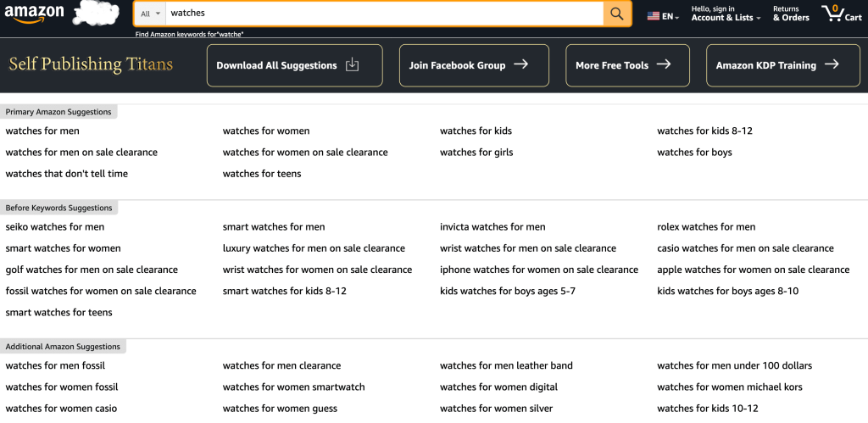This screenshot has height=423, width=868.
Task: Click "watches for men clearance"
Action: coord(281,366)
